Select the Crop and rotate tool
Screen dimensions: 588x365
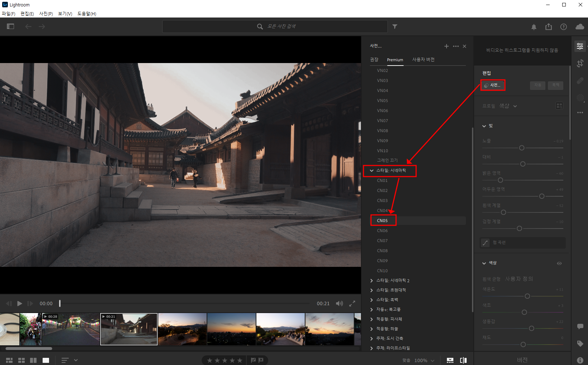(580, 63)
